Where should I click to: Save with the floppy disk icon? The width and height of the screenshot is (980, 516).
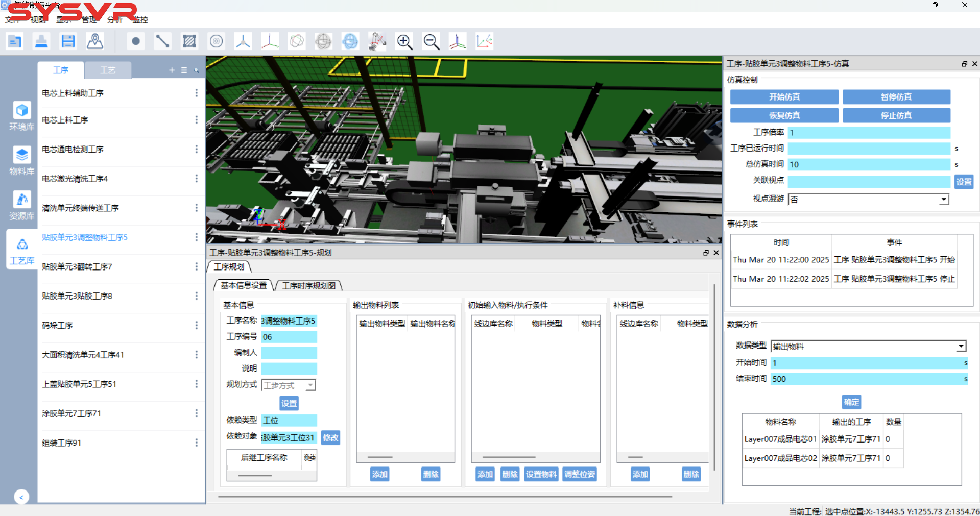68,41
